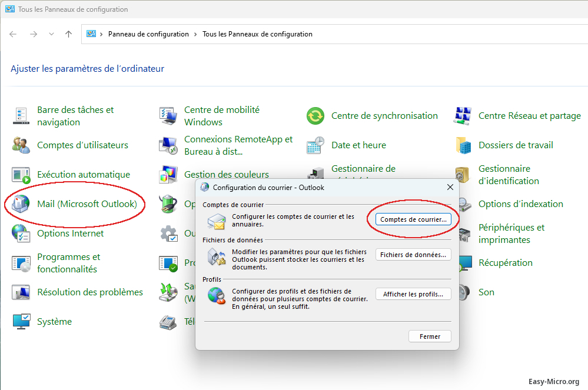Click Tous les Panneaux de configuration breadcrumb
The image size is (588, 390).
point(257,34)
